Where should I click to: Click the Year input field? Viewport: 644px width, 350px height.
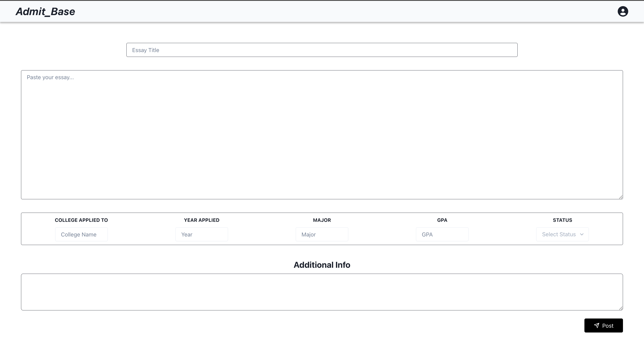coord(202,234)
